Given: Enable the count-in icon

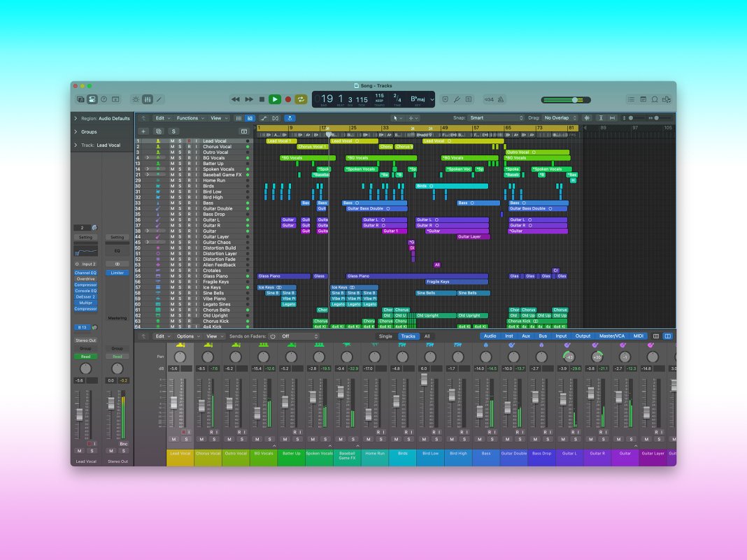Looking at the screenshot, I should [488, 99].
